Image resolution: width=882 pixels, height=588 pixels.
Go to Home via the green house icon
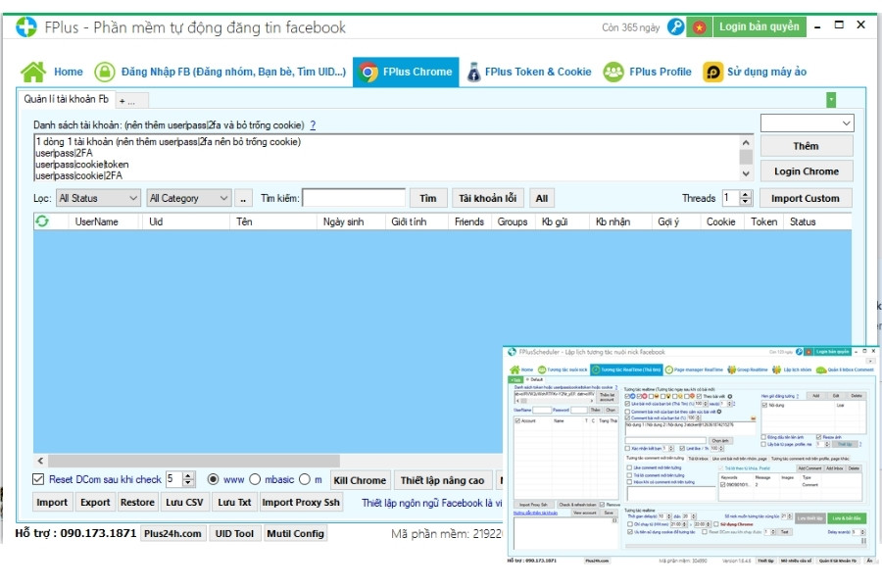[33, 72]
